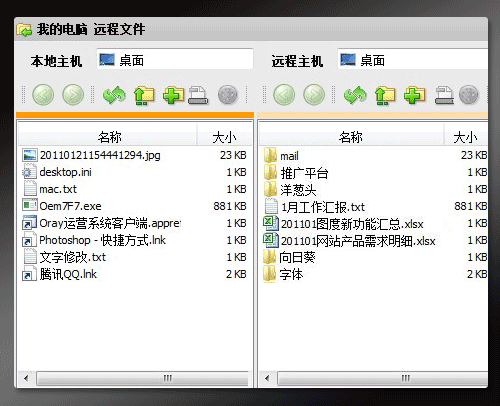Refresh the local host file list
500x406 pixels.
tap(114, 95)
